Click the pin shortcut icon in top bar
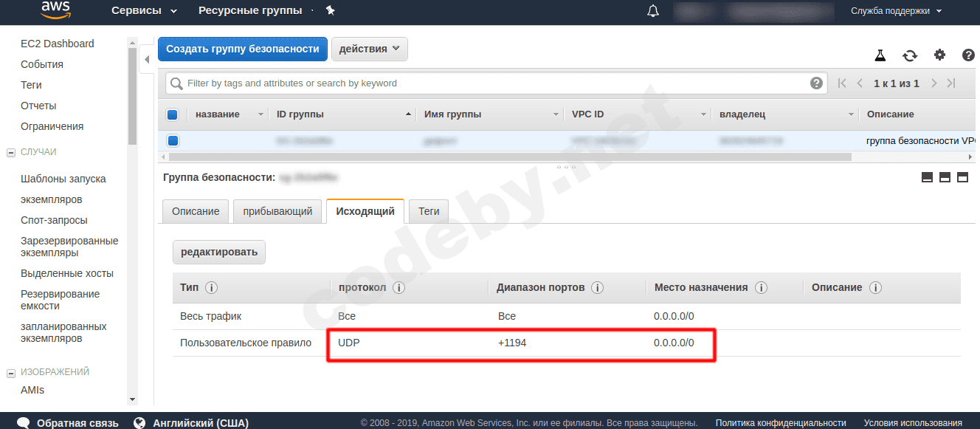The height and width of the screenshot is (429, 980). 330,10
